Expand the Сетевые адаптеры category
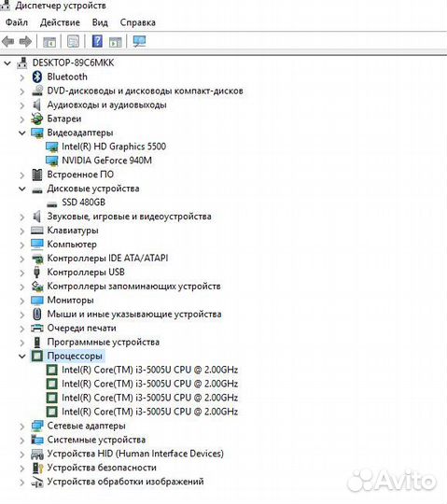The image size is (447, 504). [x=21, y=427]
